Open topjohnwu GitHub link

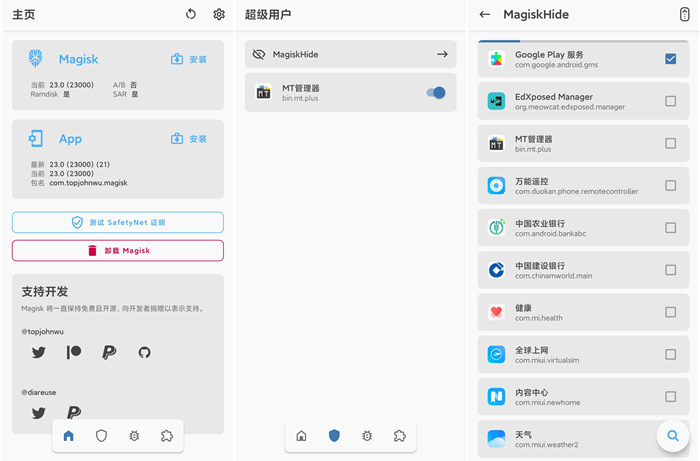point(144,353)
